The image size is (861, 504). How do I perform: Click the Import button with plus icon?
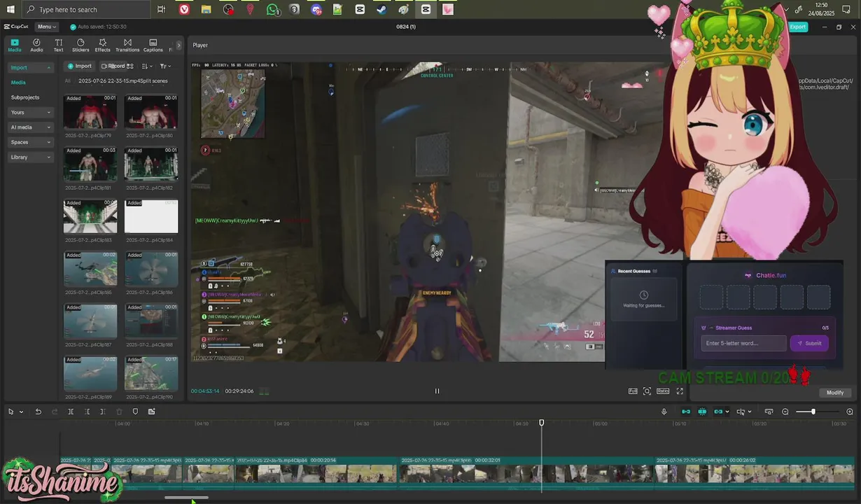point(80,66)
